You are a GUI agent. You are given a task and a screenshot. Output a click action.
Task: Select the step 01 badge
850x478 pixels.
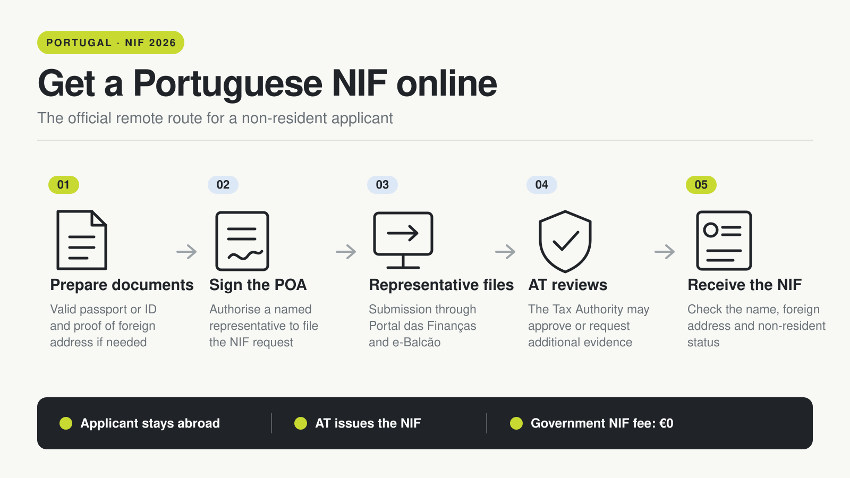63,185
